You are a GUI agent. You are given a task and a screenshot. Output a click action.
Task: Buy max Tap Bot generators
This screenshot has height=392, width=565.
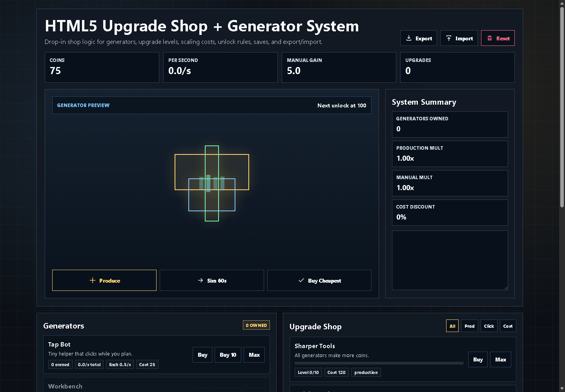(254, 355)
